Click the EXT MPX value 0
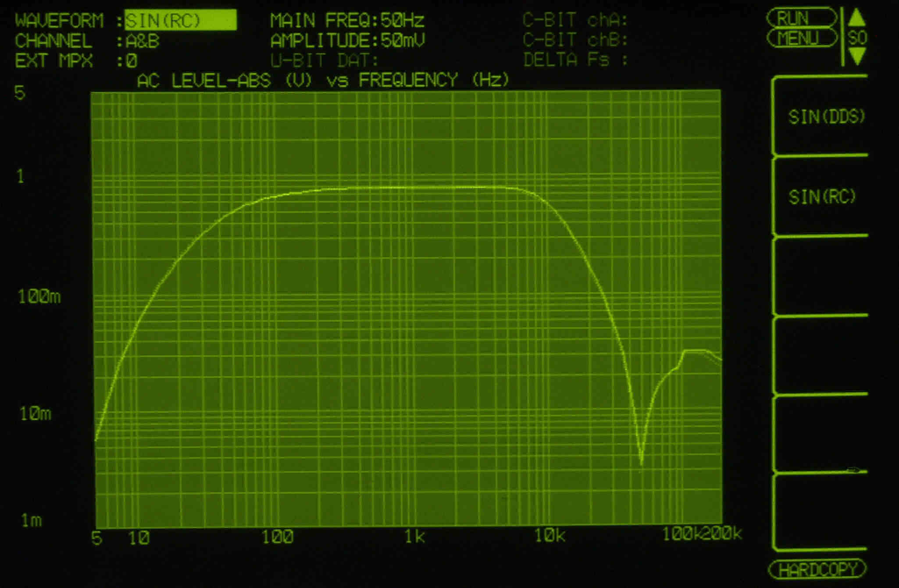 point(132,61)
